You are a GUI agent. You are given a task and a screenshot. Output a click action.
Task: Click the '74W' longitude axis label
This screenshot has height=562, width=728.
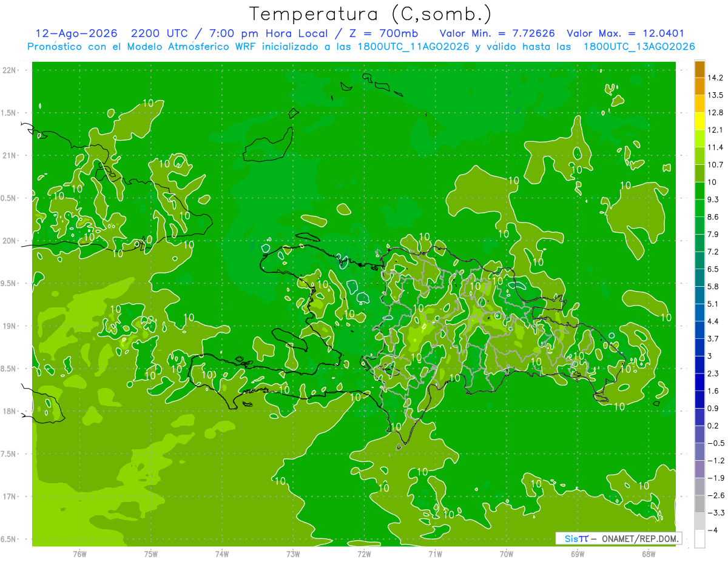pos(222,554)
